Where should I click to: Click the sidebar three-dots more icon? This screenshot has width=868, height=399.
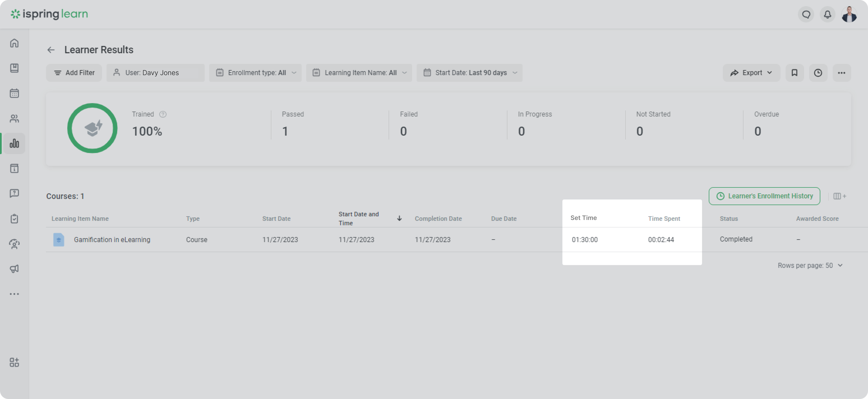click(14, 294)
